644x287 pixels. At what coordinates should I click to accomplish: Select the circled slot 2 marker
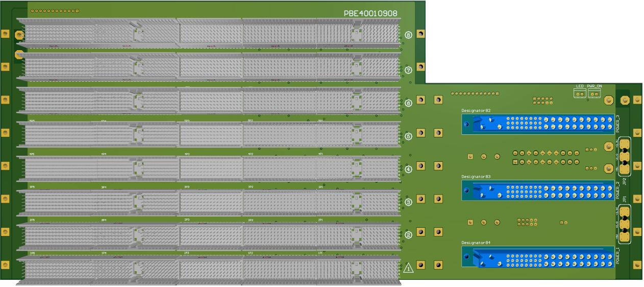(408, 235)
